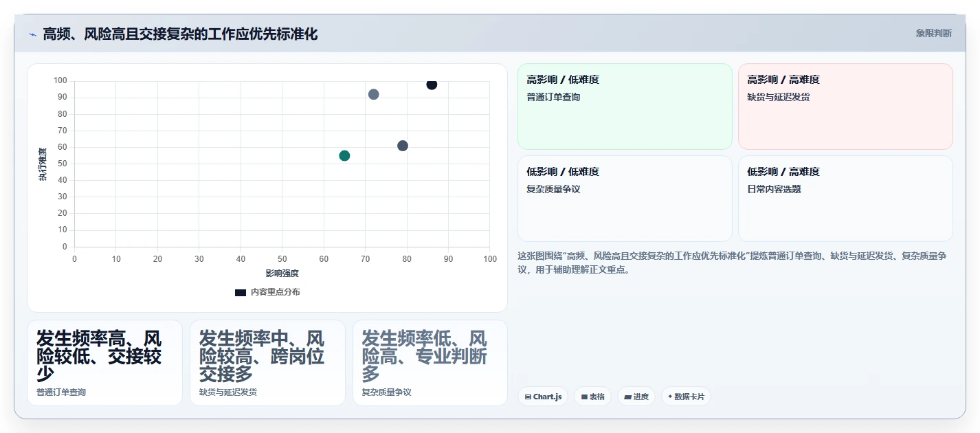Select the black scatter point near value 98
The image size is (980, 433).
(432, 85)
